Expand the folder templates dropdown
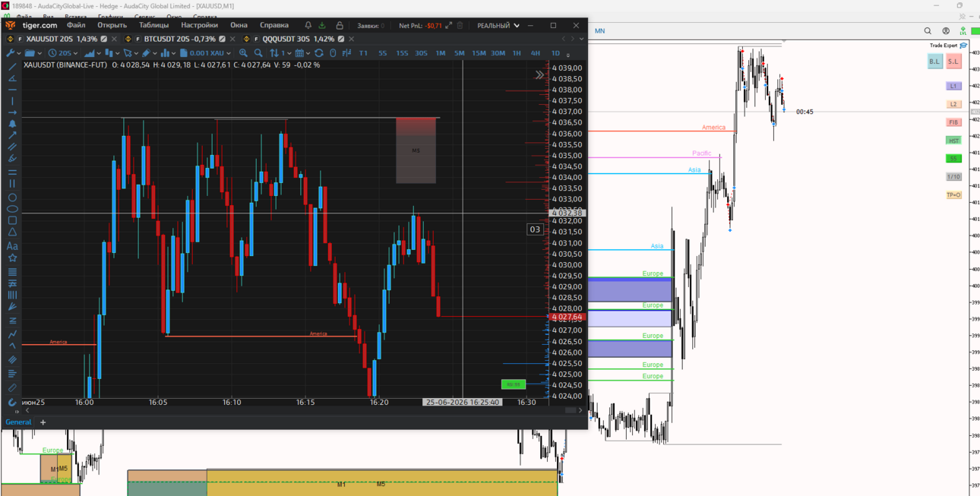 [33, 53]
